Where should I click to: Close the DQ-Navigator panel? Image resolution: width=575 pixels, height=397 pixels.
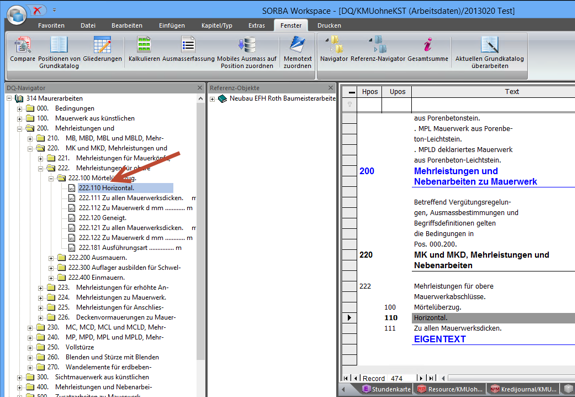tap(200, 88)
